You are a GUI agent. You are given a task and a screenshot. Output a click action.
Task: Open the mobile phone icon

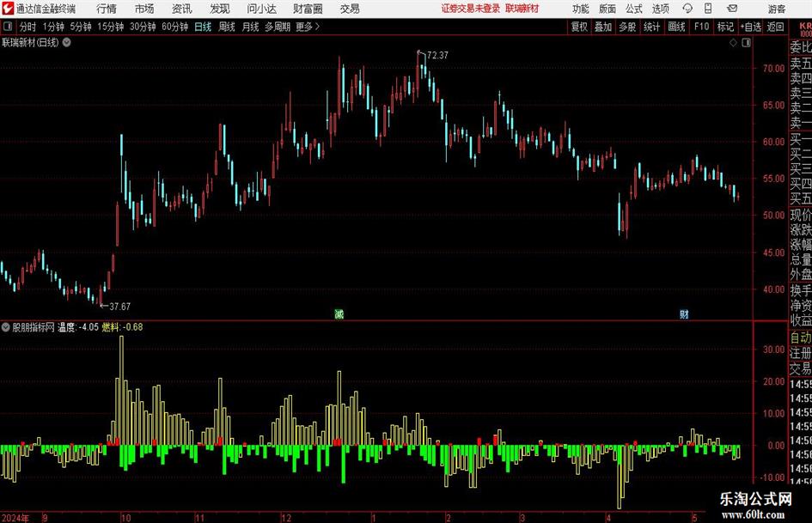[708, 9]
